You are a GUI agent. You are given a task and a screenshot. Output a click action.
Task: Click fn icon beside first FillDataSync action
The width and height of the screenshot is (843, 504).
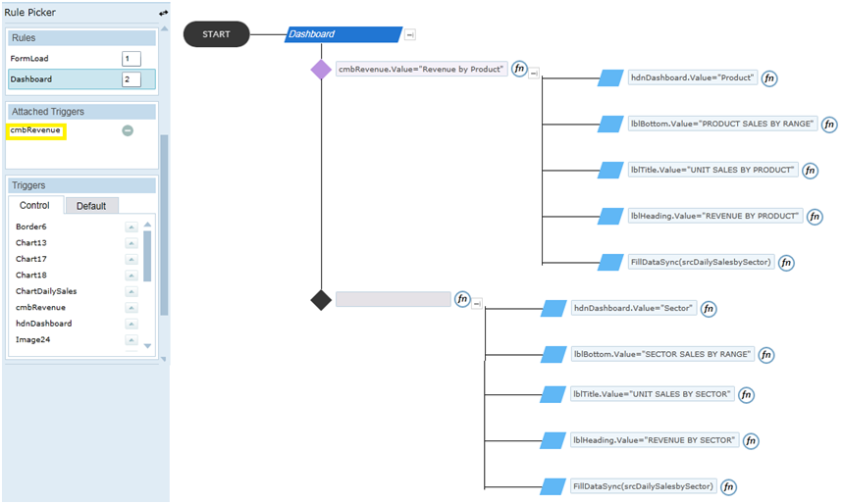pos(786,263)
